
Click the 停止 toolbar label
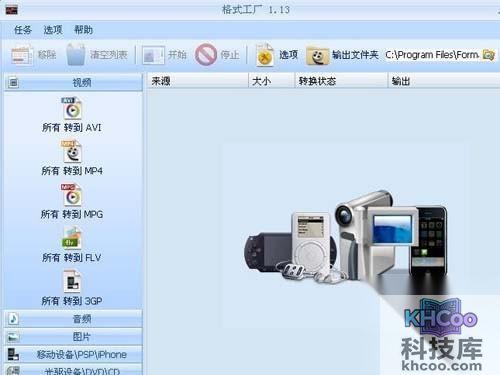(230, 55)
